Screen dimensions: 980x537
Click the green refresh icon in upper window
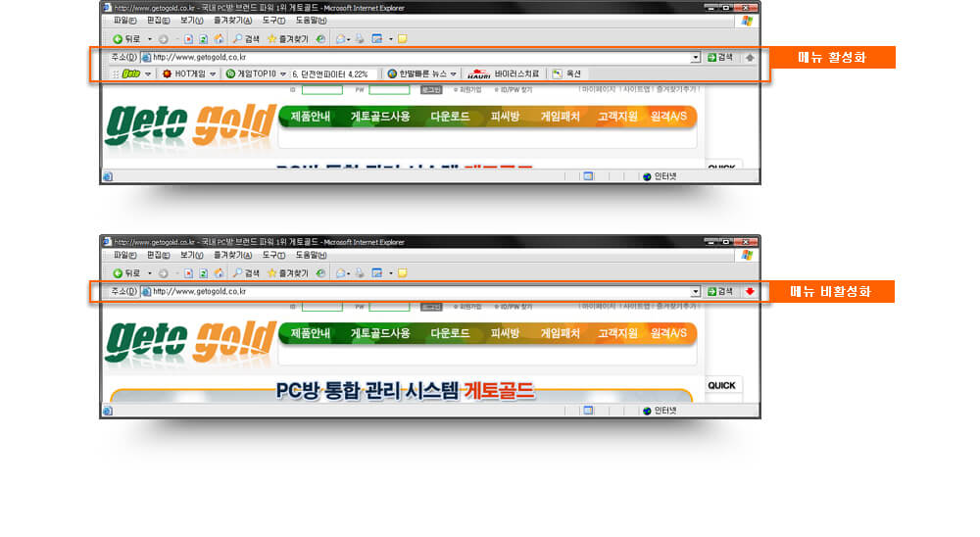203,39
